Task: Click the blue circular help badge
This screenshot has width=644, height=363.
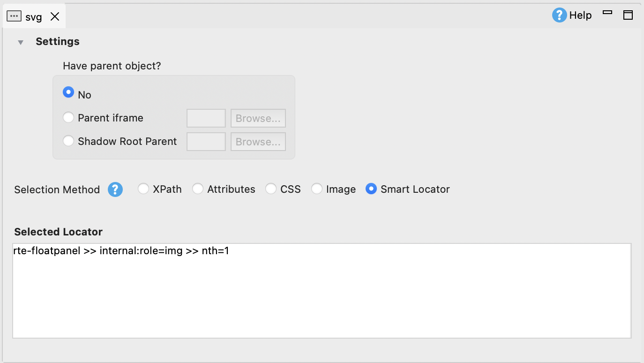Action: click(559, 15)
